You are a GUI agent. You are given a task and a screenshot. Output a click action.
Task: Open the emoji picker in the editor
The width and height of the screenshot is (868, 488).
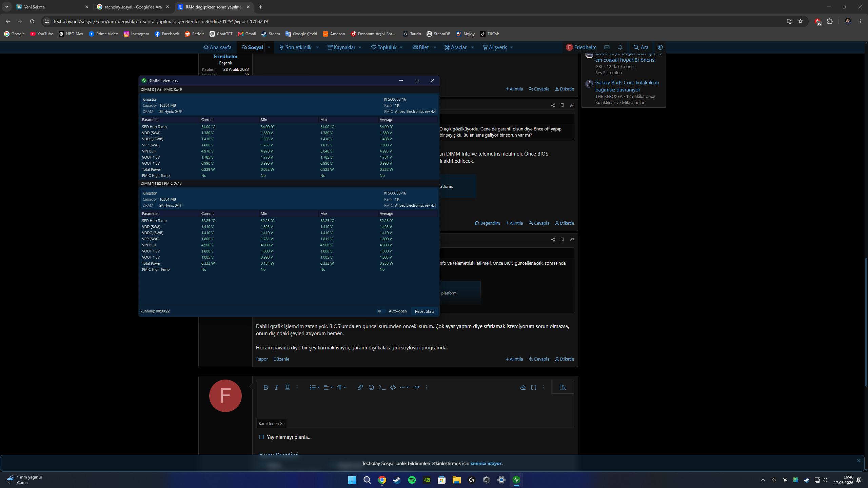click(x=371, y=387)
